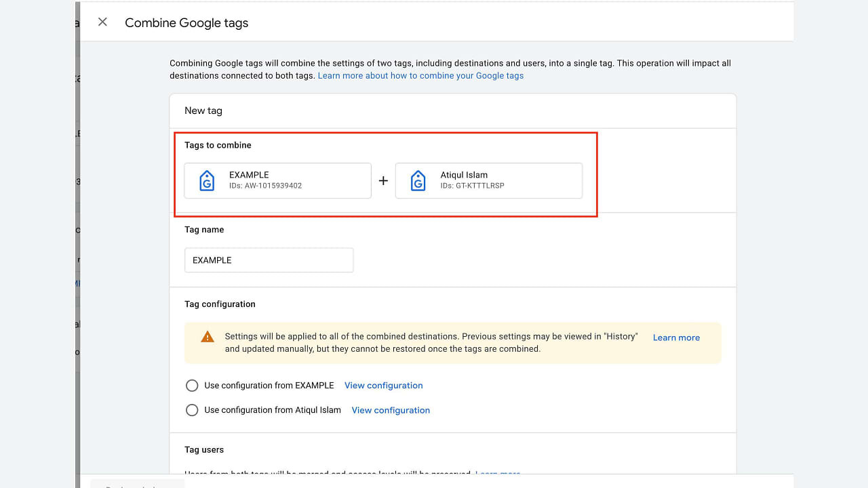Image resolution: width=868 pixels, height=488 pixels.
Task: Click the 'New tag' heading text
Action: pos(203,110)
